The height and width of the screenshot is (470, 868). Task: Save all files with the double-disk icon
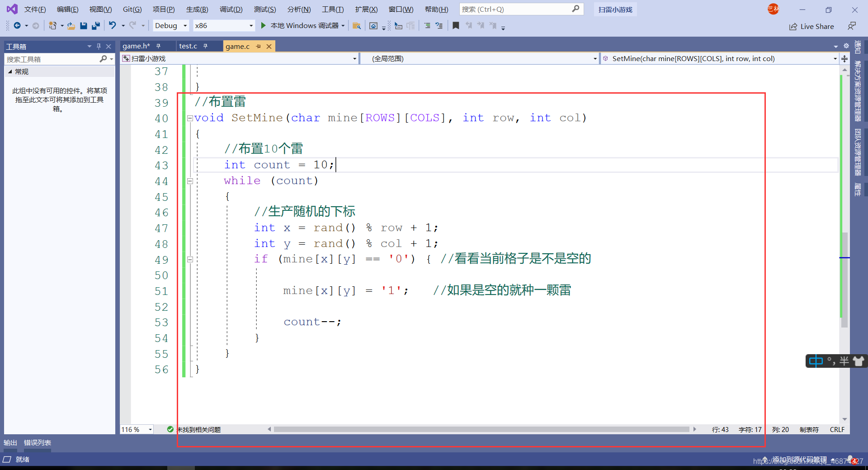95,26
